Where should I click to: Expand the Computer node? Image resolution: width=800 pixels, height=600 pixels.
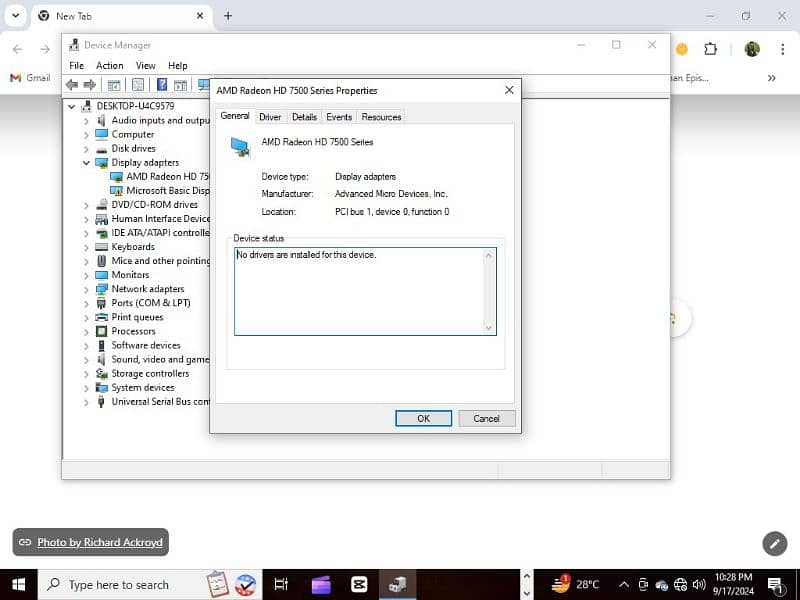pos(86,135)
